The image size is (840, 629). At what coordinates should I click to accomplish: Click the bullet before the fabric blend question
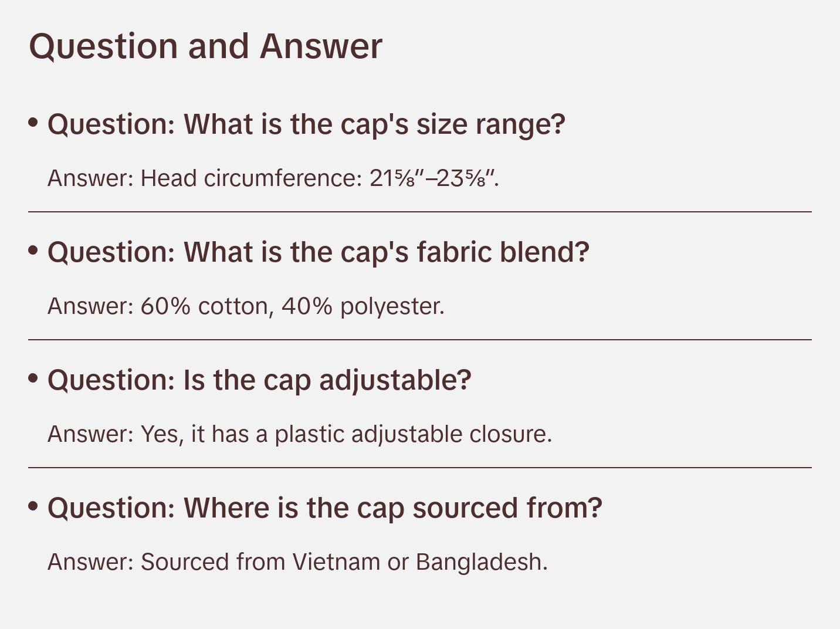[x=33, y=251]
